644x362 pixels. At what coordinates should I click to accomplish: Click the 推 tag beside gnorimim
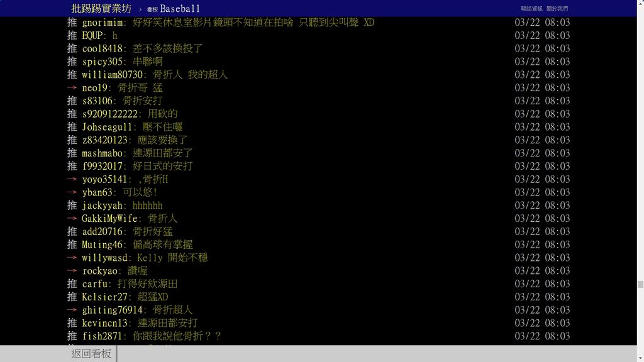coord(72,22)
